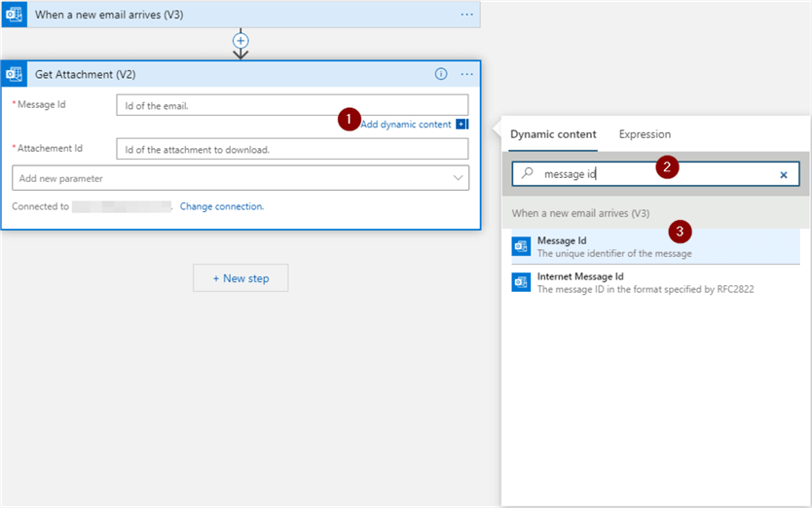Open ellipsis menu on Get Attachment action

466,74
